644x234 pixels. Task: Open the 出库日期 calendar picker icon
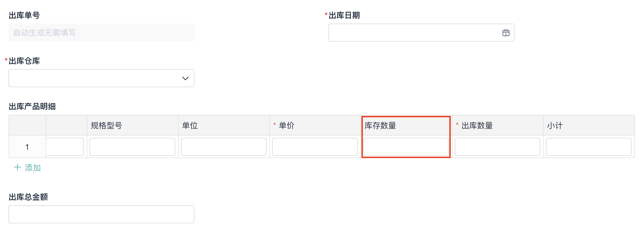pyautogui.click(x=506, y=33)
